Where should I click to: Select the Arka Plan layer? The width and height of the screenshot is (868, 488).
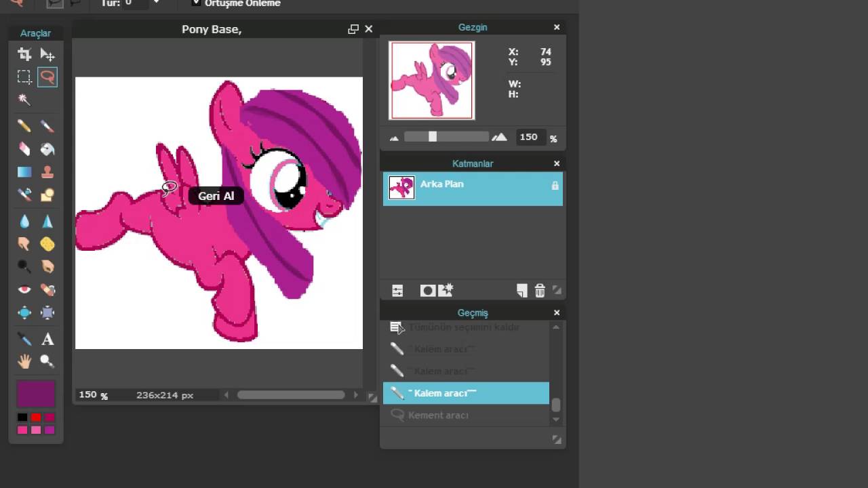[473, 188]
